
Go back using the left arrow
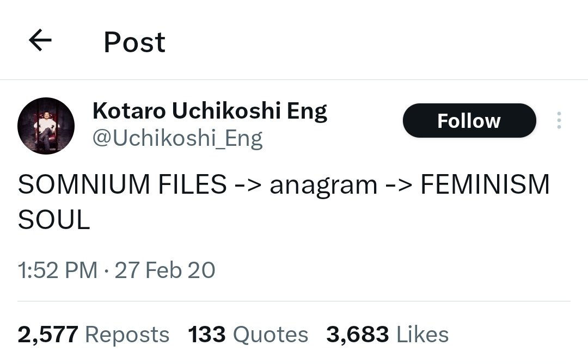[40, 40]
